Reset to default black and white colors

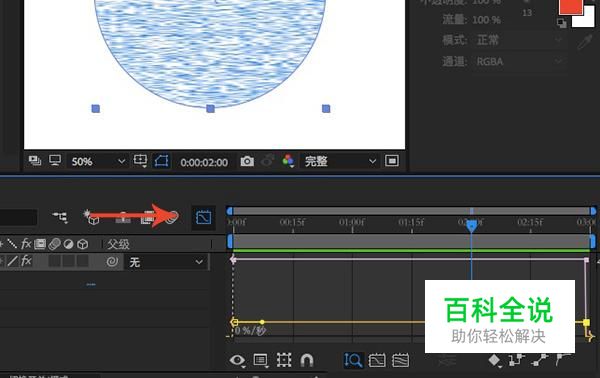click(561, 23)
